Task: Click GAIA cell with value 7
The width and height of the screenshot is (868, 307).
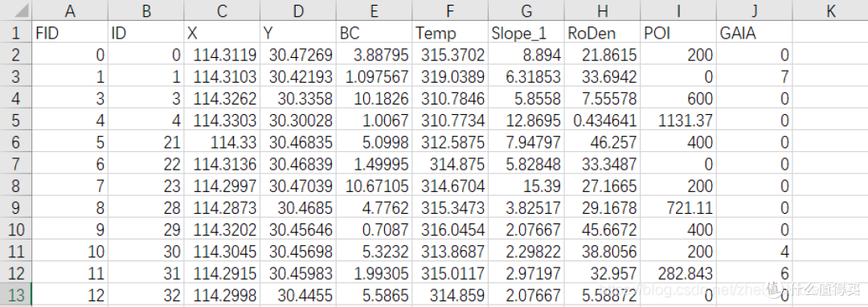Action: [754, 76]
